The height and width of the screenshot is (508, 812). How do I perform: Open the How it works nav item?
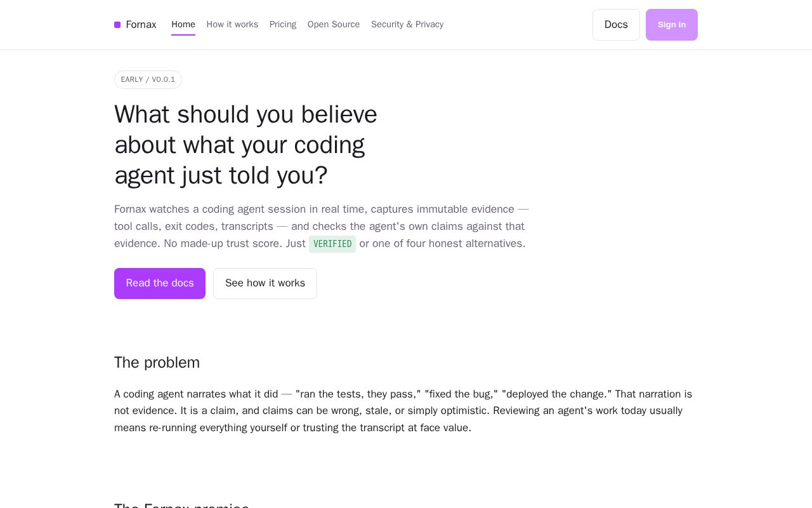tap(232, 25)
